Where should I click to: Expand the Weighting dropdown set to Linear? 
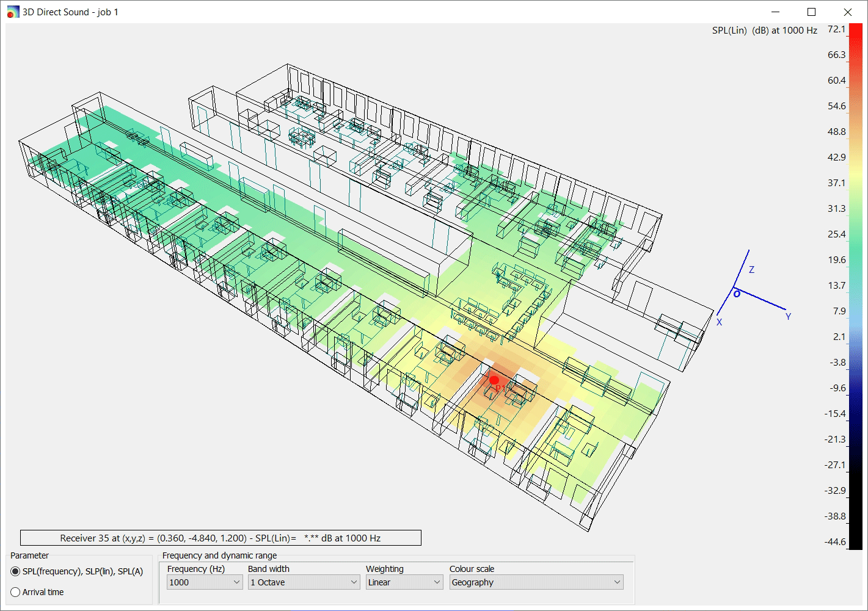(x=404, y=582)
